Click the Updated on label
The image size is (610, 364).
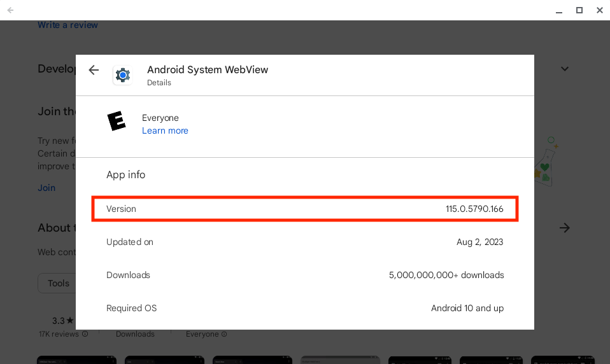point(129,242)
